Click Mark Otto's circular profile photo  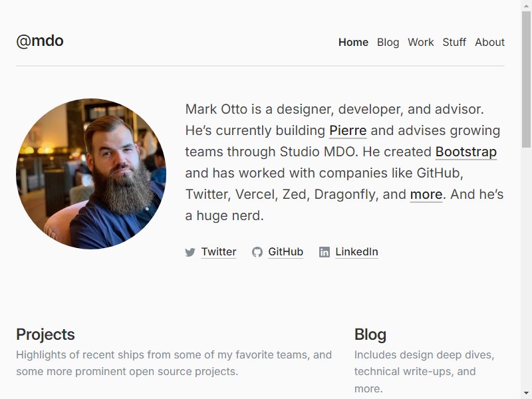click(x=91, y=174)
